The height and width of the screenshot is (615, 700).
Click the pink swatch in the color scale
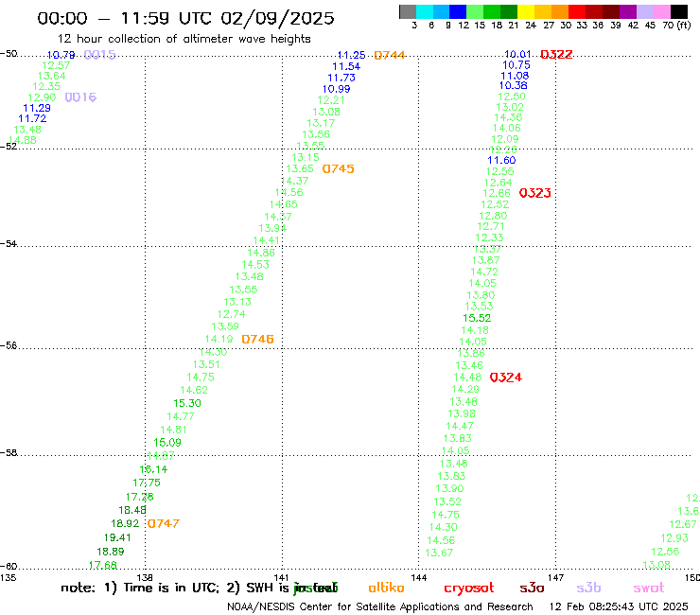point(662,11)
